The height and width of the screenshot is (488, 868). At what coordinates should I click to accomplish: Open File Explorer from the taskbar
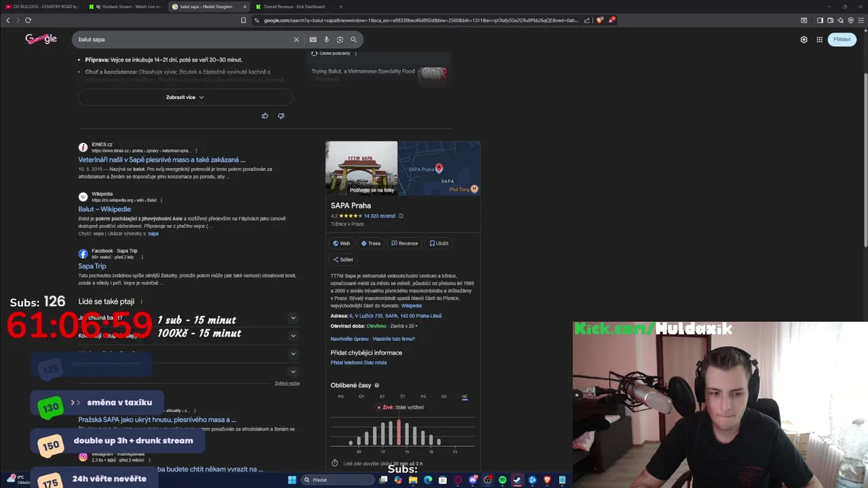pyautogui.click(x=413, y=480)
